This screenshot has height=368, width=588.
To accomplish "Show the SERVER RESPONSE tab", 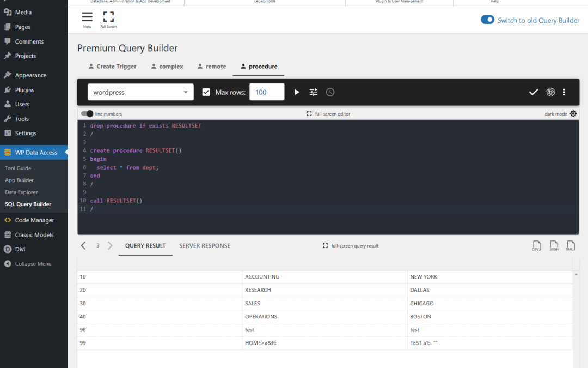I will click(x=205, y=245).
